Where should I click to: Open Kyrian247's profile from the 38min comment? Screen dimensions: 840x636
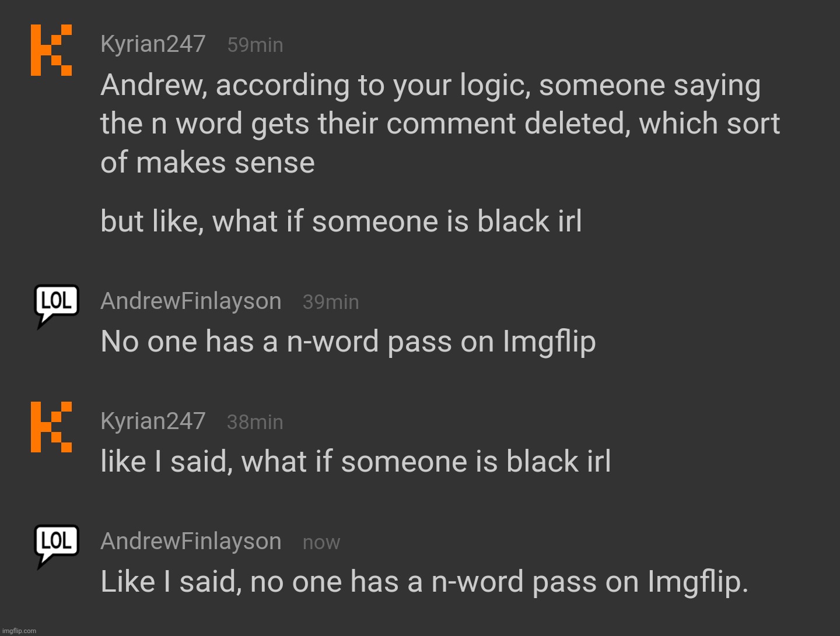point(153,421)
